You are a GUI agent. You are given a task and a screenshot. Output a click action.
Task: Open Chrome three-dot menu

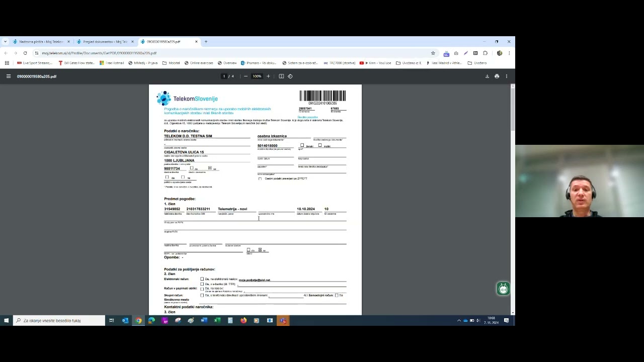point(509,53)
